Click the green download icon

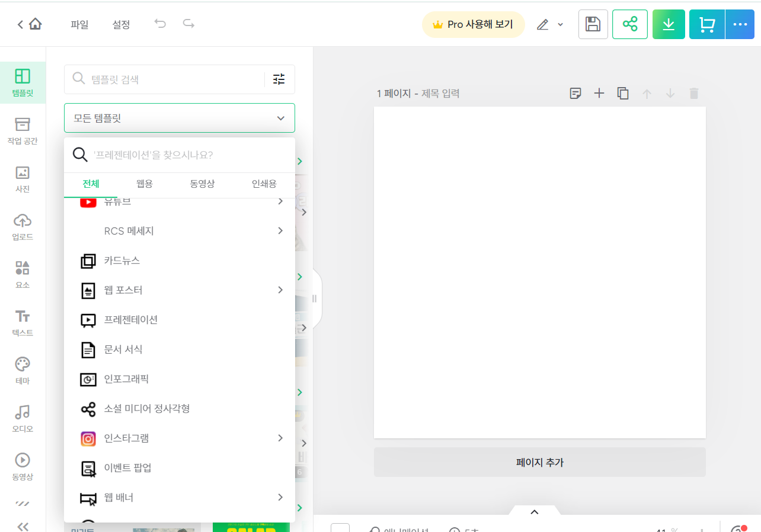(x=669, y=24)
